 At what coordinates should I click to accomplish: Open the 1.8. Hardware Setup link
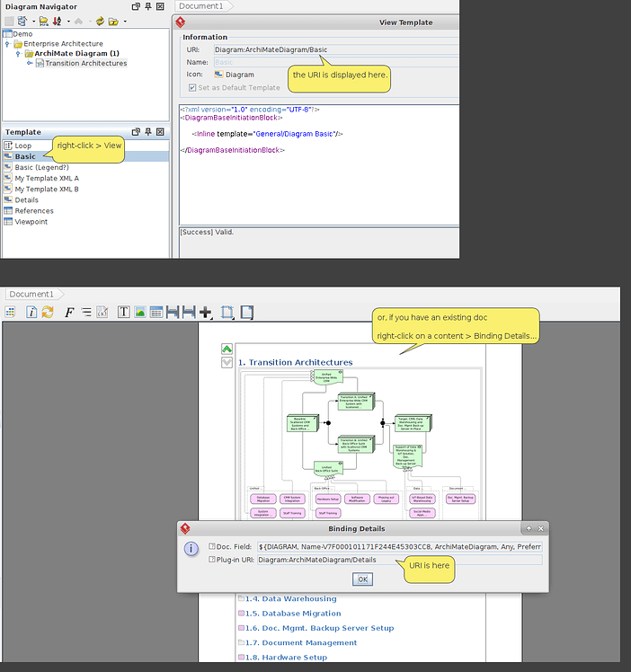[286, 657]
